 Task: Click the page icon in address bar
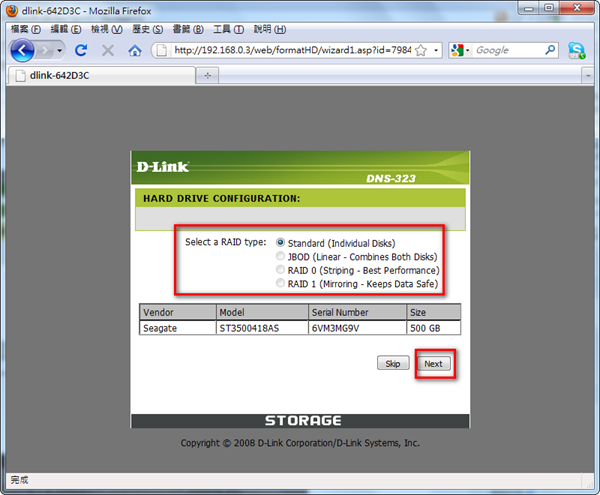coord(161,50)
